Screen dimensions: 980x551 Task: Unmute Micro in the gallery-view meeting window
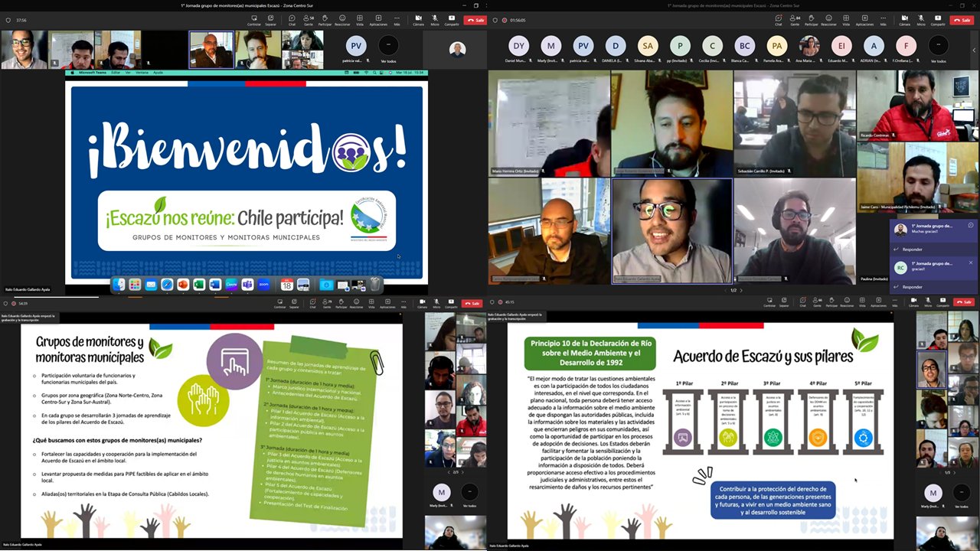click(922, 19)
